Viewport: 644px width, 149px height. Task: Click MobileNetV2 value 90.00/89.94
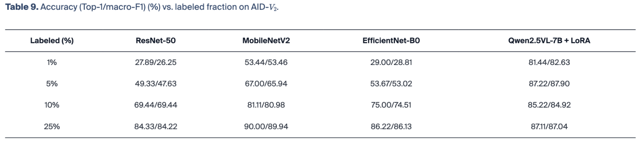click(x=266, y=126)
